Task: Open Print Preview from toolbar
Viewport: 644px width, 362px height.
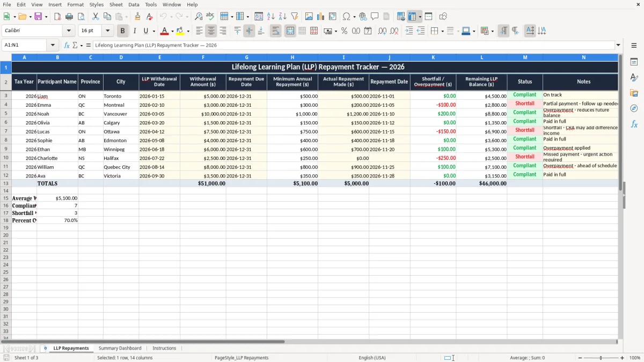Action: click(81, 17)
